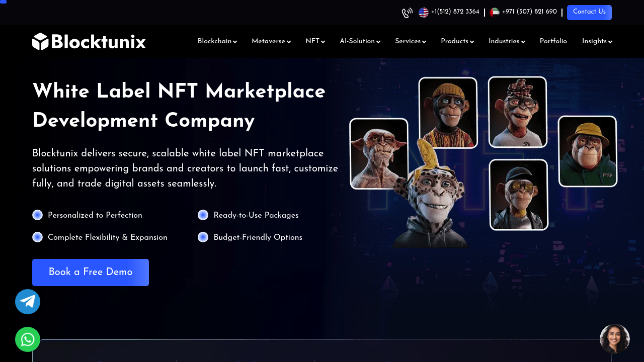Select the yellow bucket hat ape thumbnail

(x=588, y=151)
